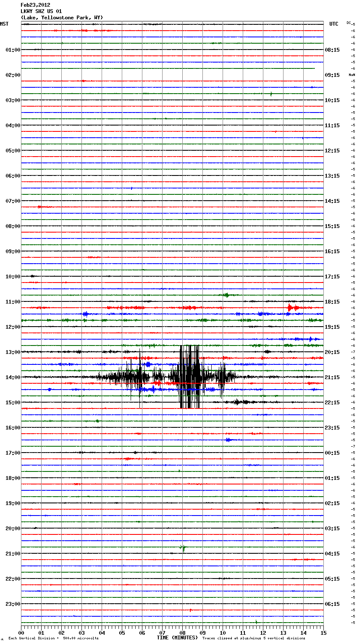
Task: Click the large clipped event on the 14:00 trace
Action: pyautogui.click(x=189, y=377)
